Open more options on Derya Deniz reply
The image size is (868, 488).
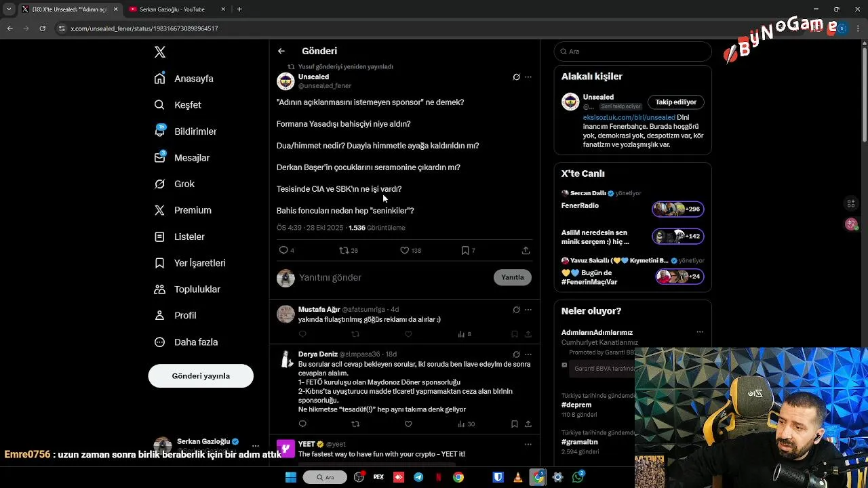528,354
